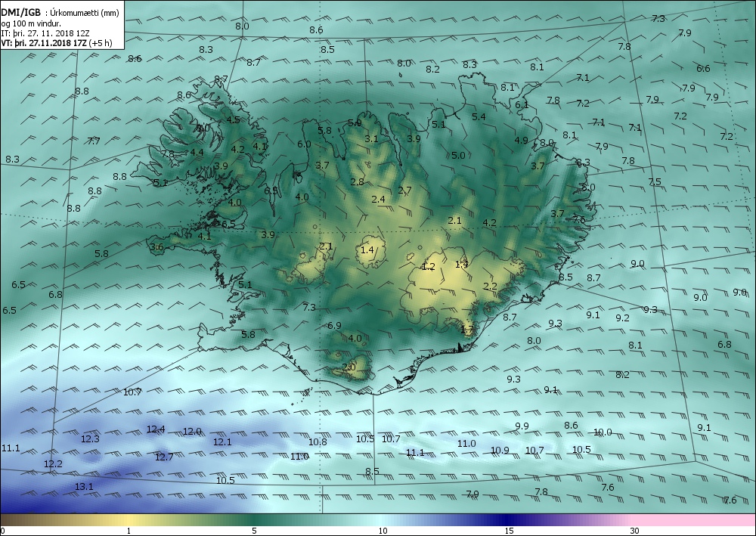756x536 pixels.
Task: Click the yellow segment of the color scale
Action: [x=129, y=520]
